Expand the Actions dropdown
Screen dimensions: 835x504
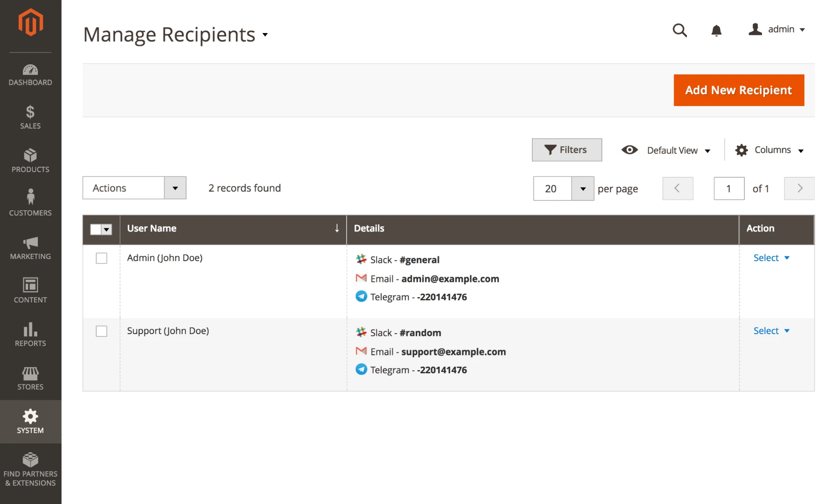[134, 188]
